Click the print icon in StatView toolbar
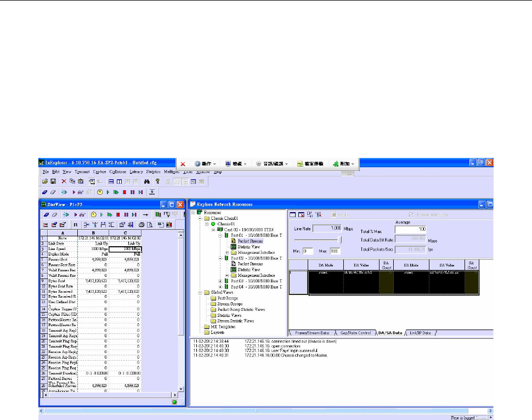This screenshot has width=532, height=420. pyautogui.click(x=142, y=224)
